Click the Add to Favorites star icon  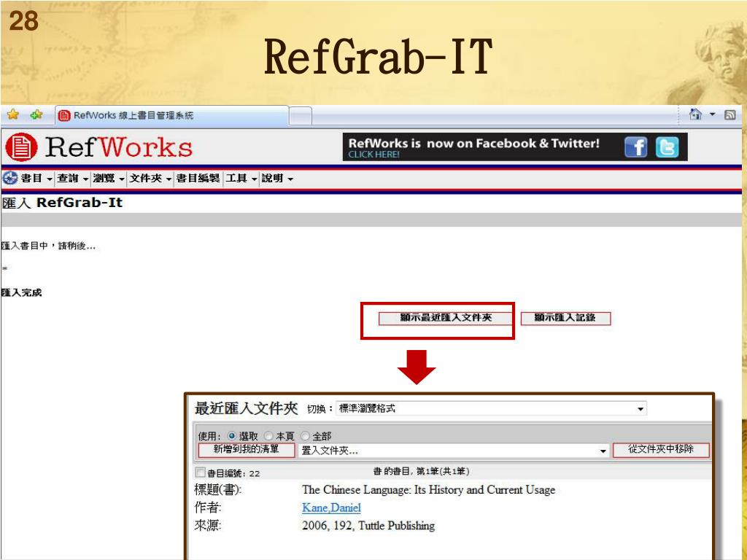click(x=36, y=114)
